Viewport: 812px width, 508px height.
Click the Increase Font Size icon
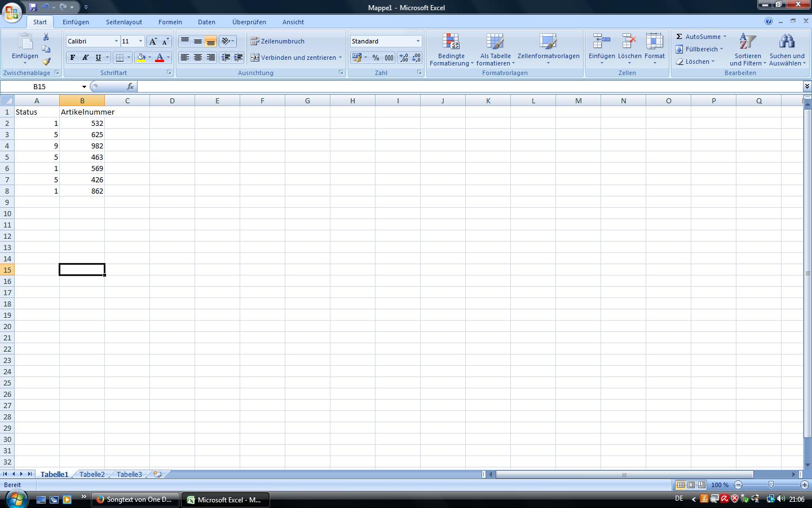coord(153,41)
